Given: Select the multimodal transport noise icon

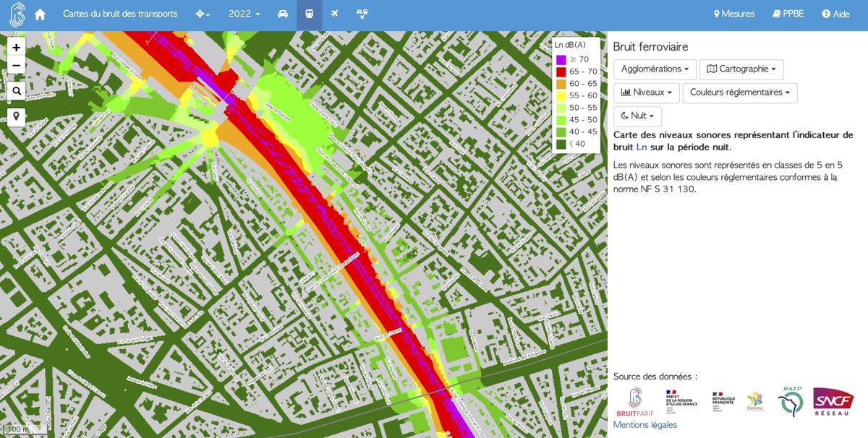Looking at the screenshot, I should click(362, 13).
